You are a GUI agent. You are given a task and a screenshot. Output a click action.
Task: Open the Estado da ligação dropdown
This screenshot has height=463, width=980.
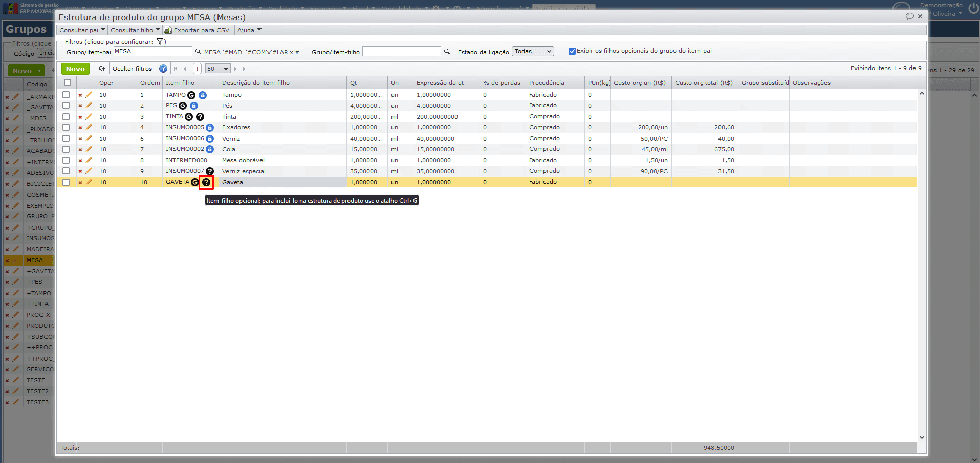click(x=533, y=51)
